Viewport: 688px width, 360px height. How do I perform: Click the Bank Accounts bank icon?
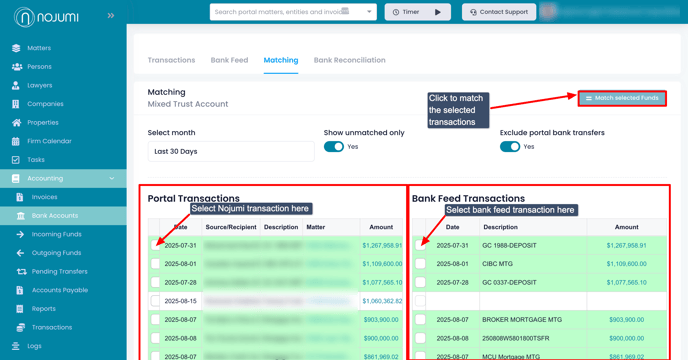point(21,216)
